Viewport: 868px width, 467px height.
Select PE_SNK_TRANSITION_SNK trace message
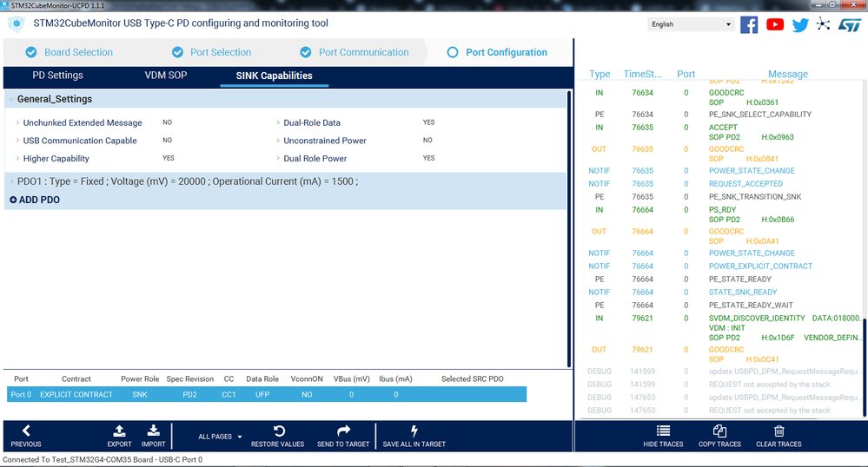(x=755, y=197)
